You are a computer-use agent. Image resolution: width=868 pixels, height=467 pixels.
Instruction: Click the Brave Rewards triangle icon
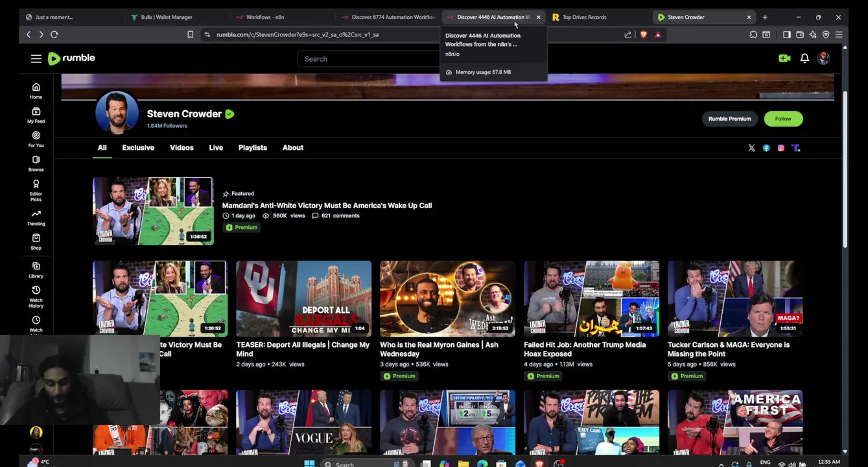pos(658,34)
